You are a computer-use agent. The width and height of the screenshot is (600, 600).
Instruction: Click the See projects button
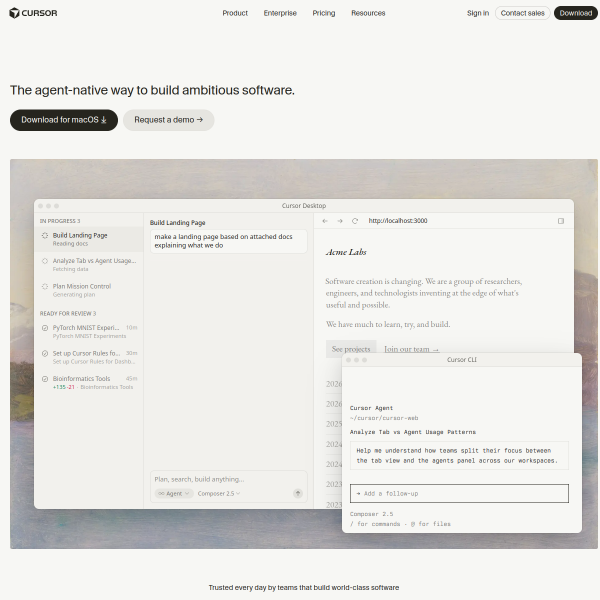click(351, 349)
